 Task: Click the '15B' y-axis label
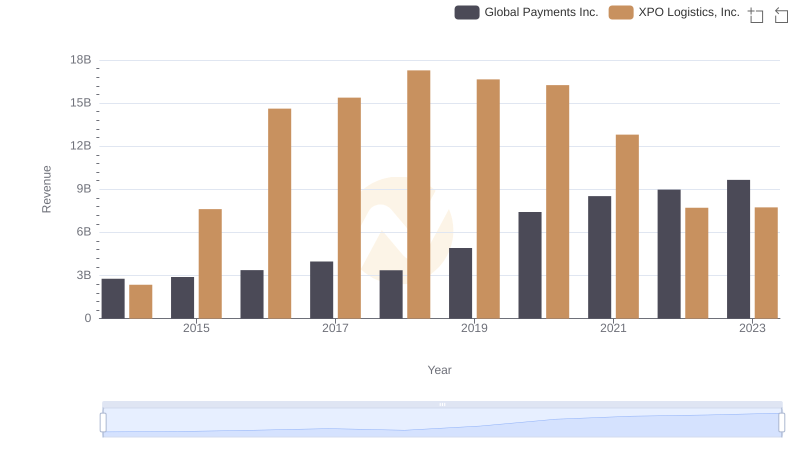click(x=81, y=103)
